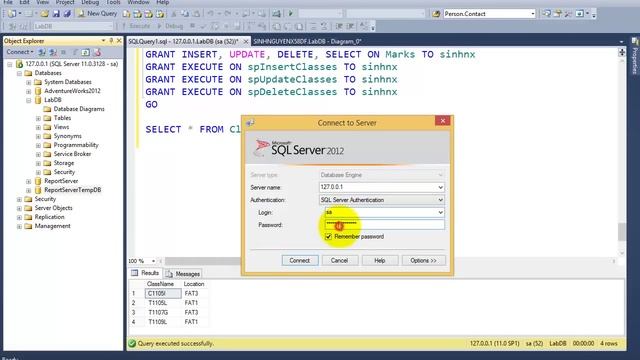Open the Properties side panel tab

tap(635, 57)
